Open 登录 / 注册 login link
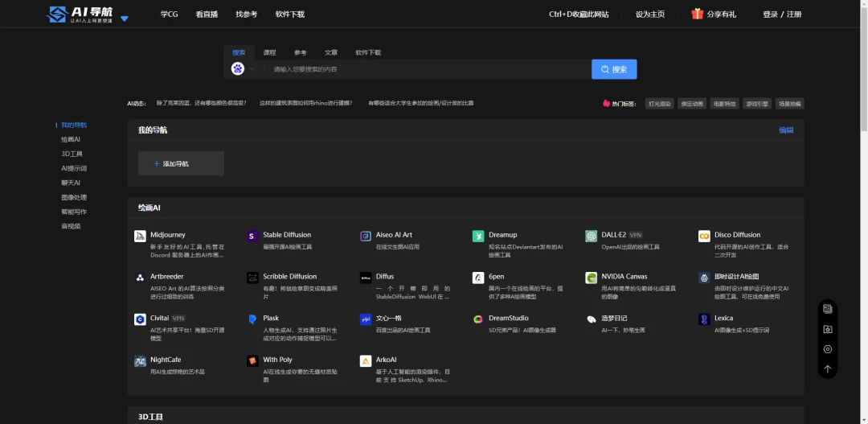 coord(782,14)
